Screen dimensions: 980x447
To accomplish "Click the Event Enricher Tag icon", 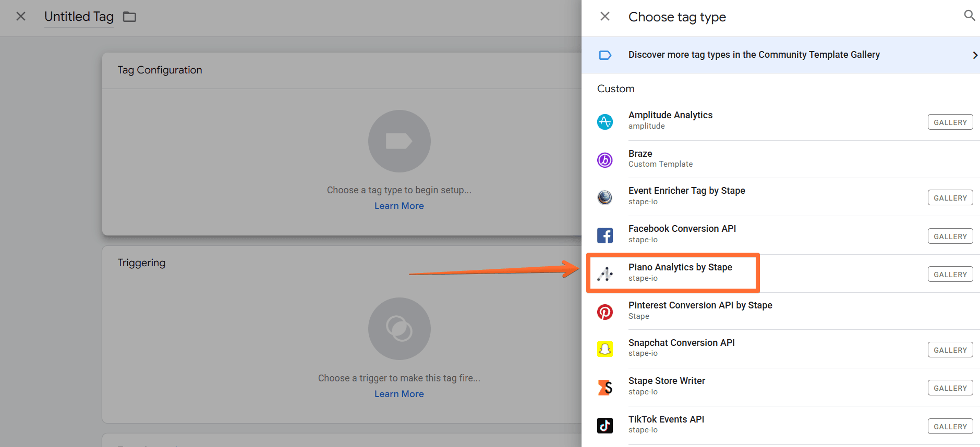I will (x=605, y=197).
